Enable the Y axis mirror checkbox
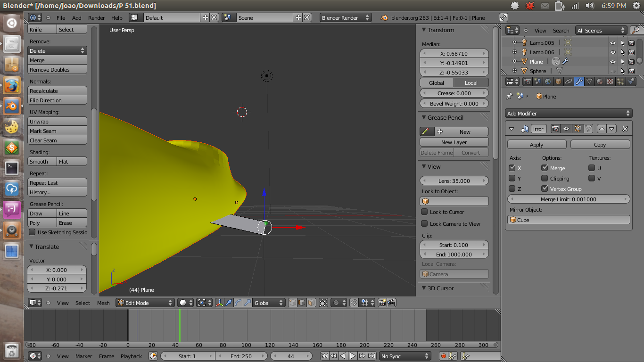The image size is (644, 362). pos(512,178)
